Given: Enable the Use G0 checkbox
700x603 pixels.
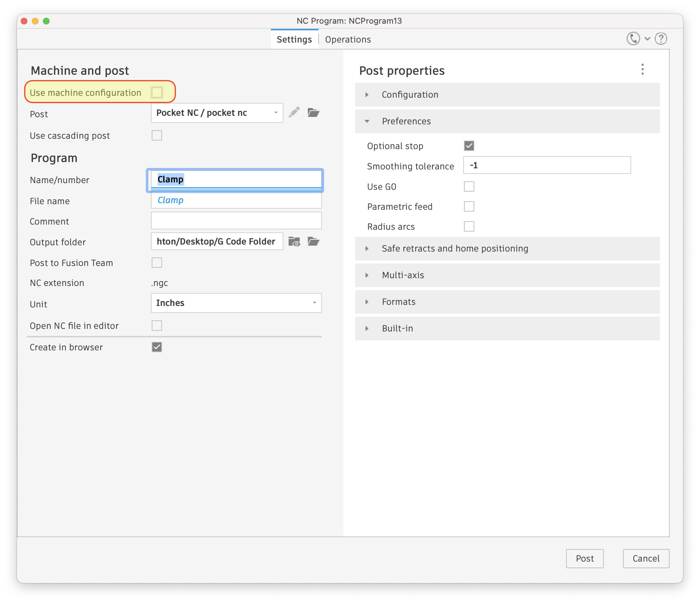Looking at the screenshot, I should 469,186.
